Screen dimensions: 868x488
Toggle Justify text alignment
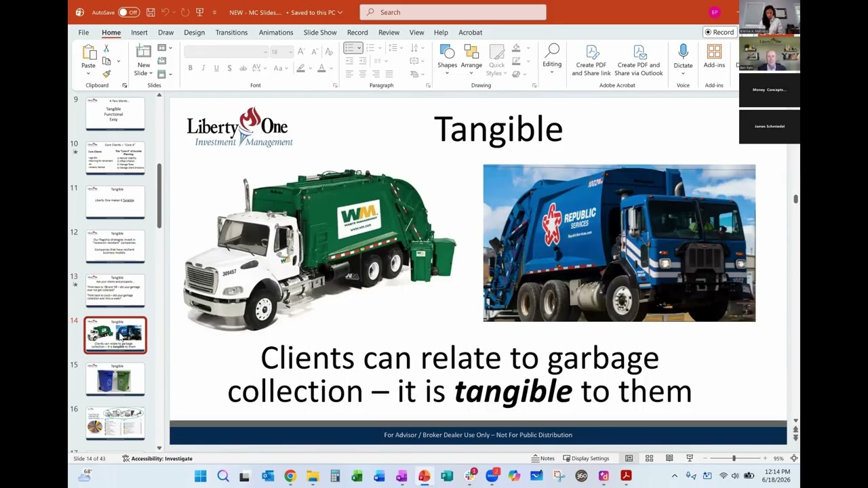[389, 73]
